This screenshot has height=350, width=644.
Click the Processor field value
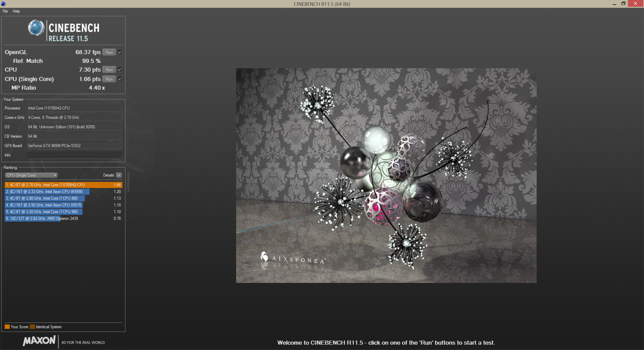pos(74,108)
